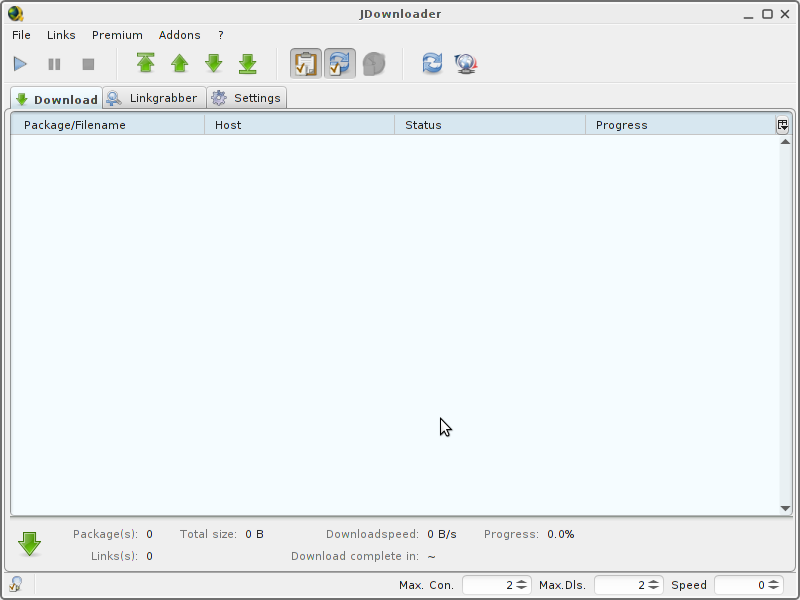Viewport: 800px width, 600px height.
Task: Open the File menu
Action: [x=21, y=35]
